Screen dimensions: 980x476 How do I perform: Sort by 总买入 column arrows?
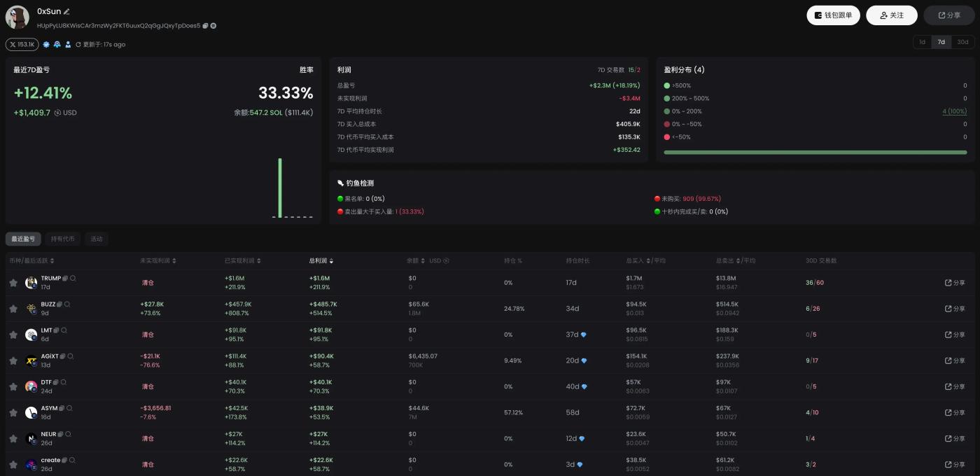[x=648, y=261]
